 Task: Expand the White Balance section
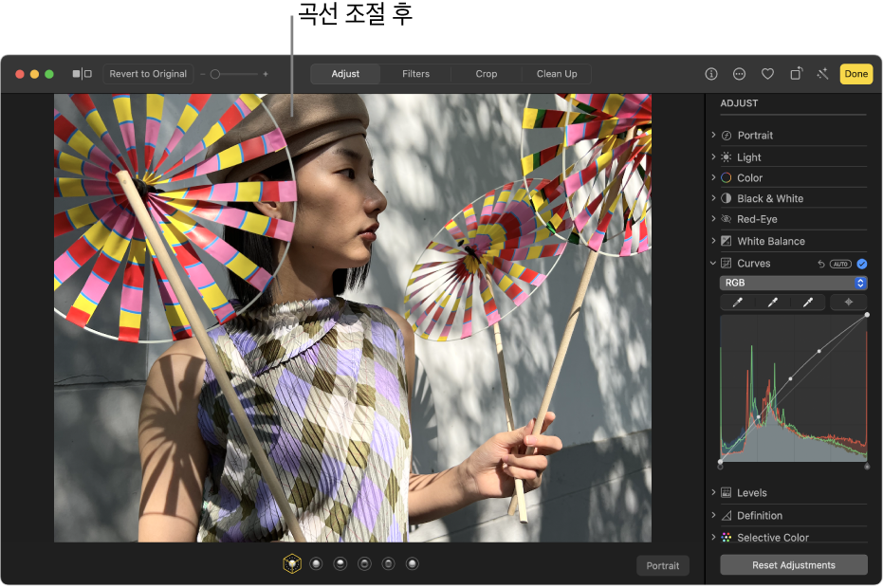(770, 242)
